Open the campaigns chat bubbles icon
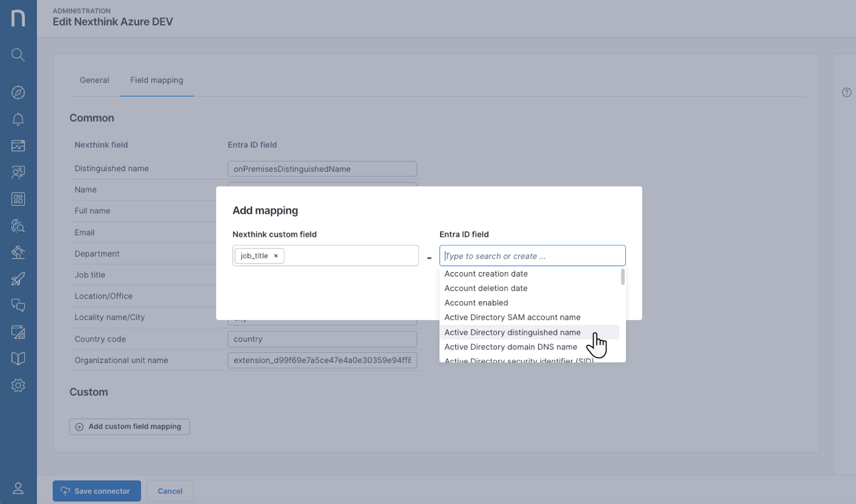 pyautogui.click(x=18, y=305)
